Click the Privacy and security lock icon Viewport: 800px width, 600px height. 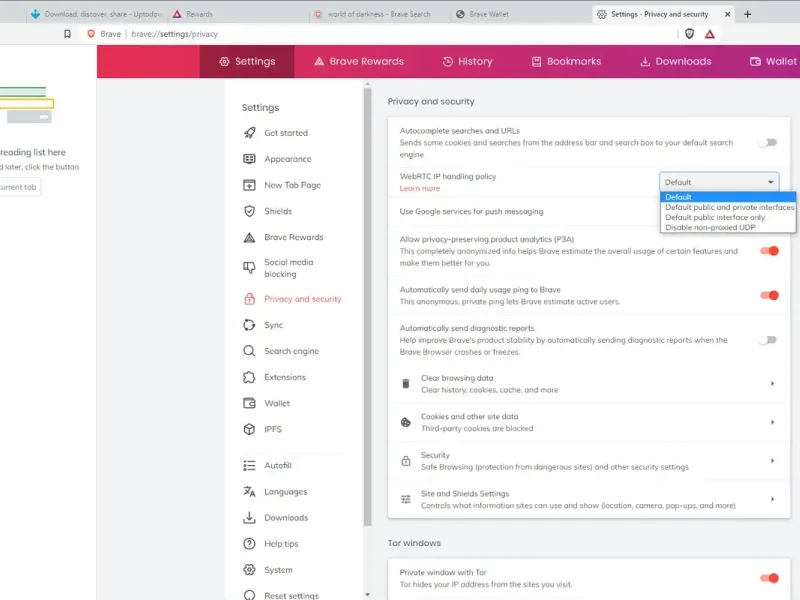tap(249, 299)
